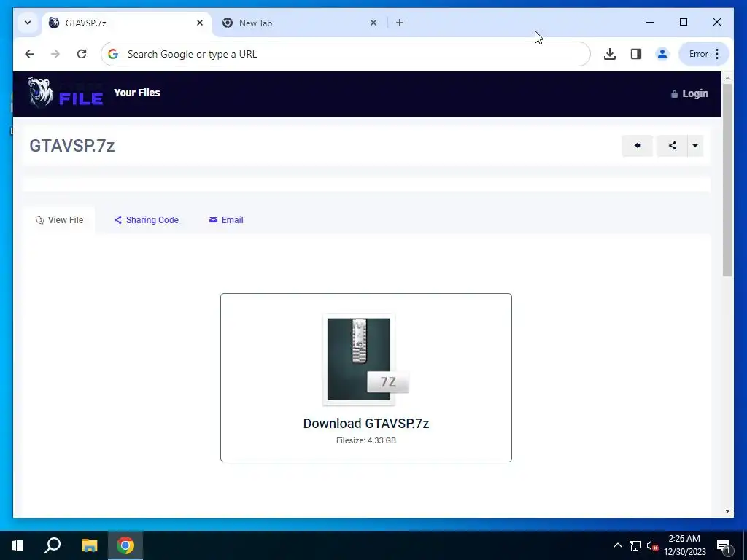Reload the page with the refresh icon
Screen dimensions: 747x560
coord(82,54)
